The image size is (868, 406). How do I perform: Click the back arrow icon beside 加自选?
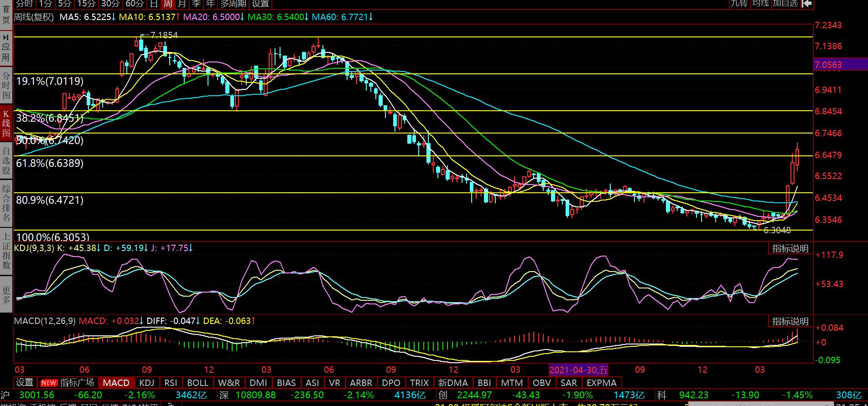tap(806, 4)
